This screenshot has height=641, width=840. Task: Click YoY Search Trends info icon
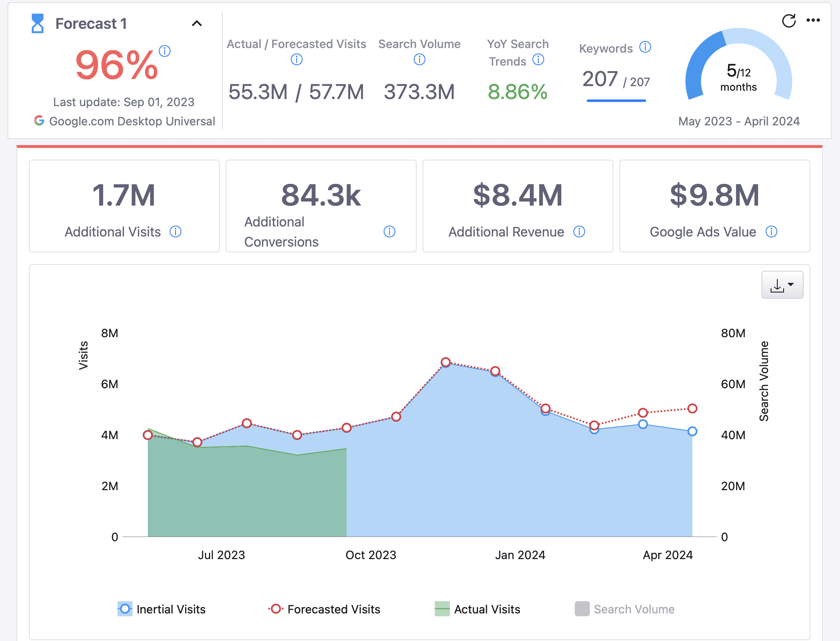coord(538,60)
